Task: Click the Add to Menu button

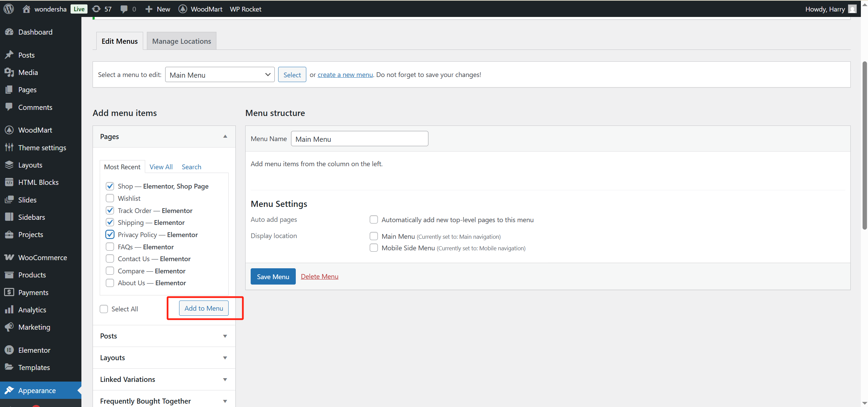Action: click(204, 308)
